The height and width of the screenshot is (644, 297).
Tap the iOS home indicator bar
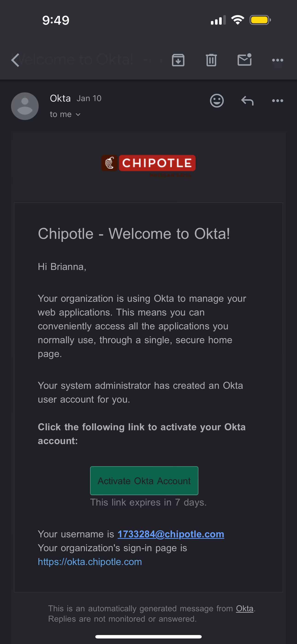click(x=148, y=636)
